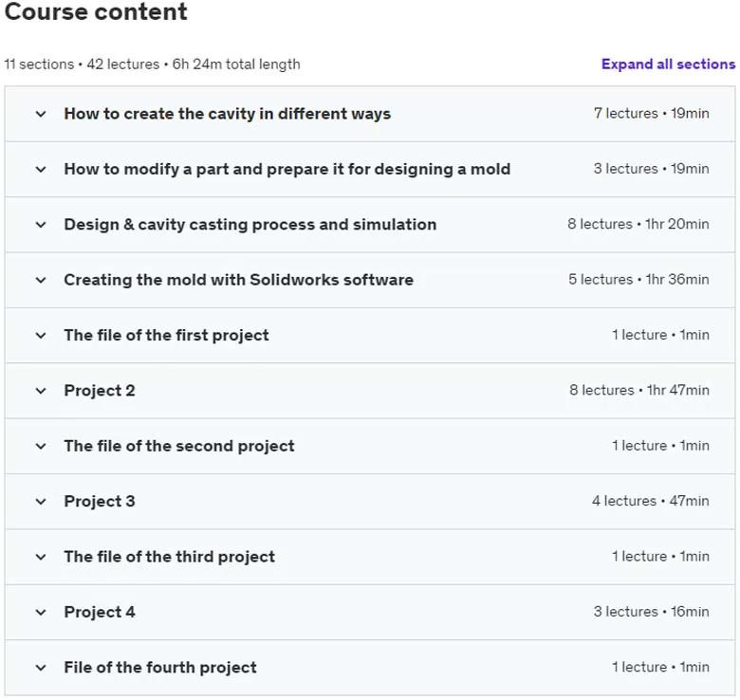Select the Project 2 section title
This screenshot has width=740, height=700.
(100, 391)
